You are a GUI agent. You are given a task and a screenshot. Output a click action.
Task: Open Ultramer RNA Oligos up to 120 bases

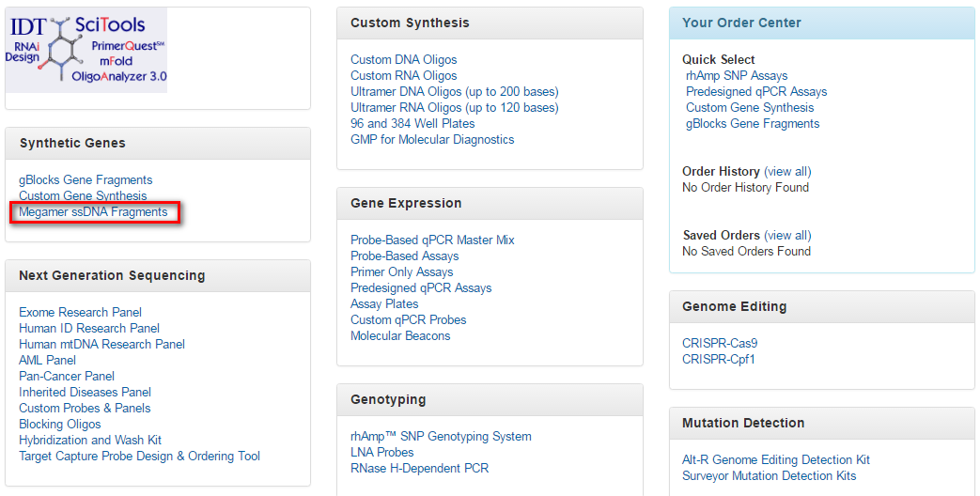pos(455,107)
